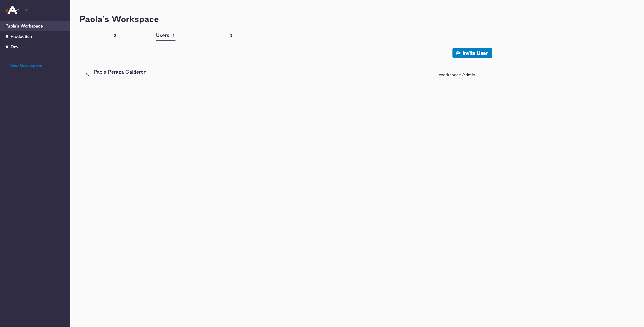Open the Workspace Admin role selector

[456, 75]
